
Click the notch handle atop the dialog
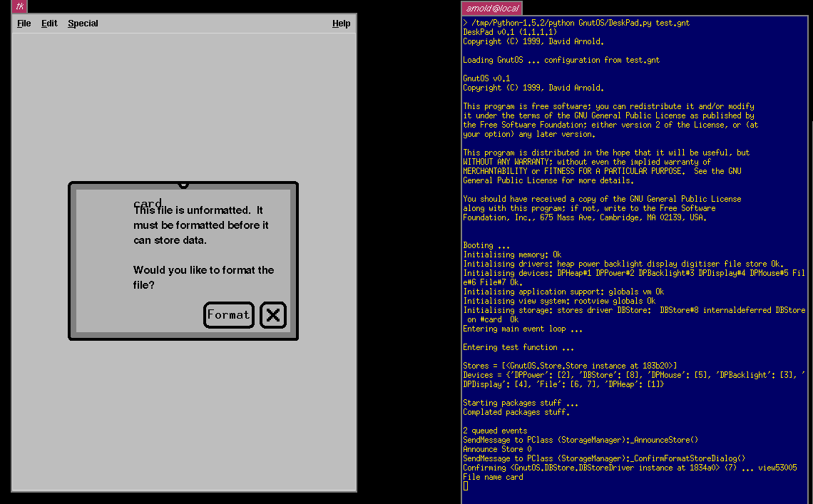183,185
